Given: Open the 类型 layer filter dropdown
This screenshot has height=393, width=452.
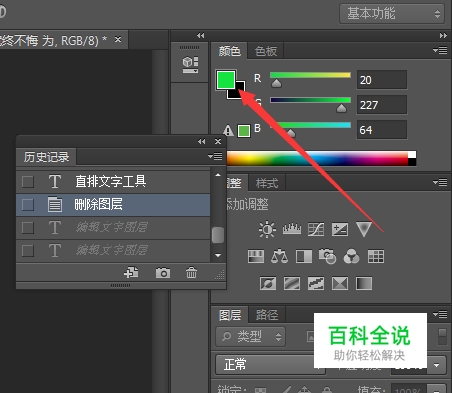Looking at the screenshot, I should pyautogui.click(x=251, y=337).
